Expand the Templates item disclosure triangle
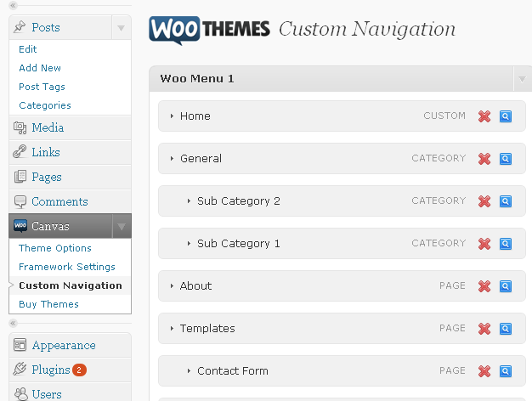This screenshot has width=532, height=401. (172, 329)
